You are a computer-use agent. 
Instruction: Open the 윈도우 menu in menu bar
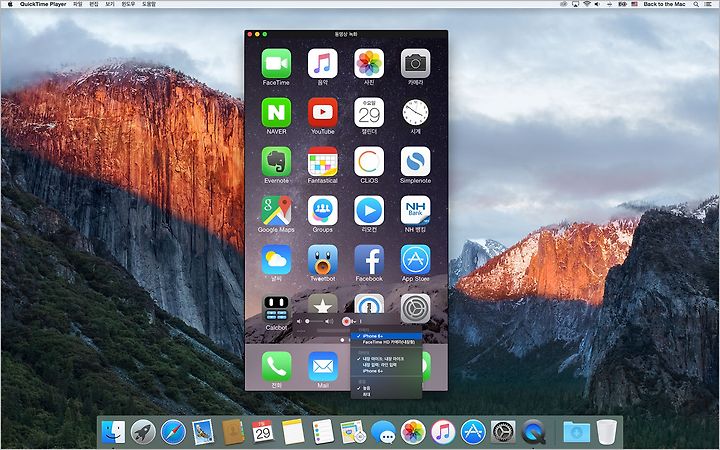click(128, 4)
